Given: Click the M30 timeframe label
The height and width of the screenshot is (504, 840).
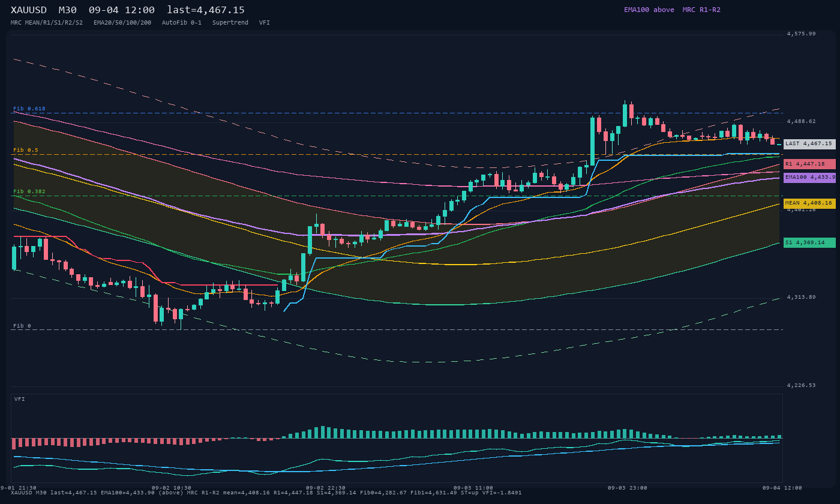Looking at the screenshot, I should (x=67, y=10).
